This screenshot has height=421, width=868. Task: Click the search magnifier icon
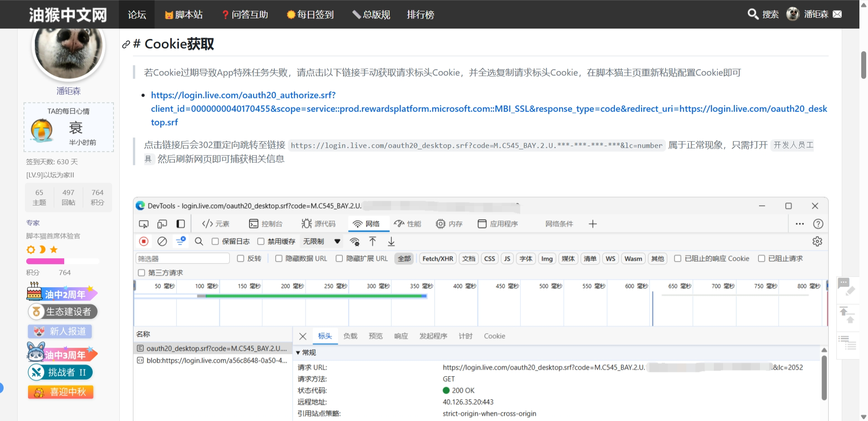coord(753,14)
